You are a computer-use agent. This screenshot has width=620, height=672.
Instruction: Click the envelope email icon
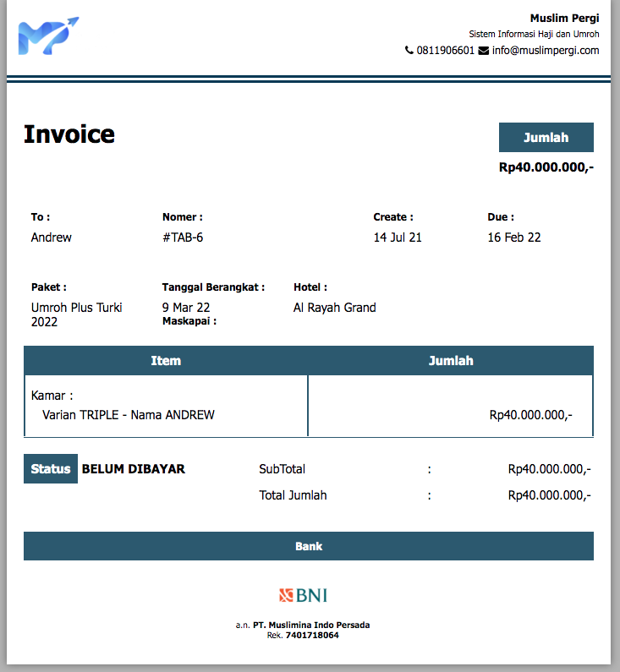pyautogui.click(x=484, y=51)
